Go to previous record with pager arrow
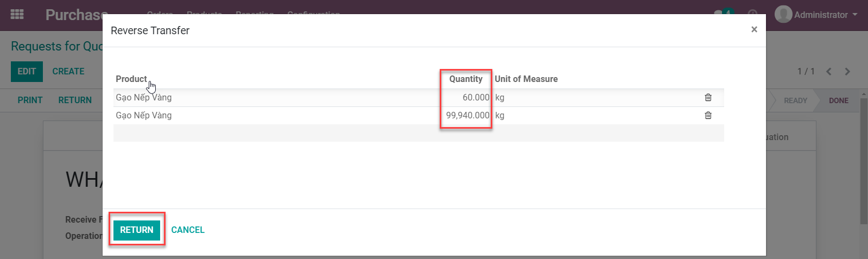Viewport: 868px width, 259px height. click(x=829, y=72)
